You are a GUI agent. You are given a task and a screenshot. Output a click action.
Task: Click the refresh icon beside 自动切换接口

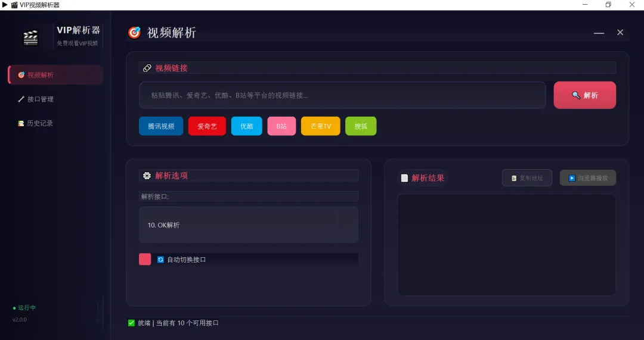pyautogui.click(x=160, y=260)
